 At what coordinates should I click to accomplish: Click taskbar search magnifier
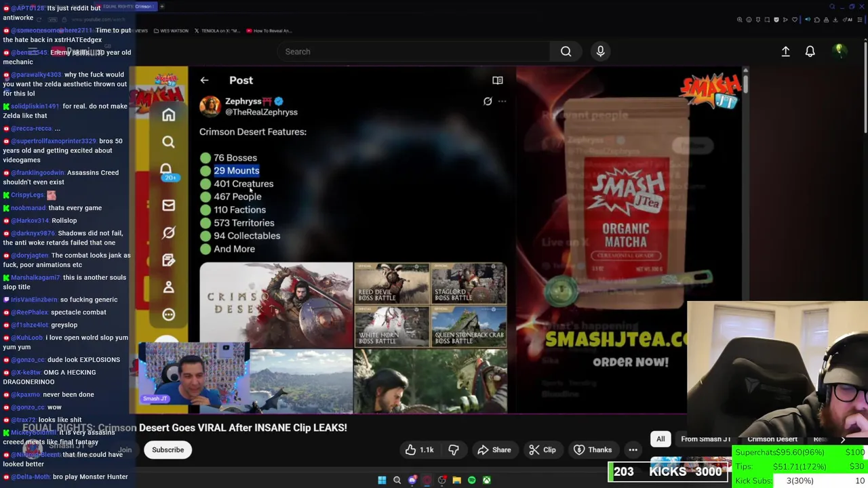click(x=397, y=481)
